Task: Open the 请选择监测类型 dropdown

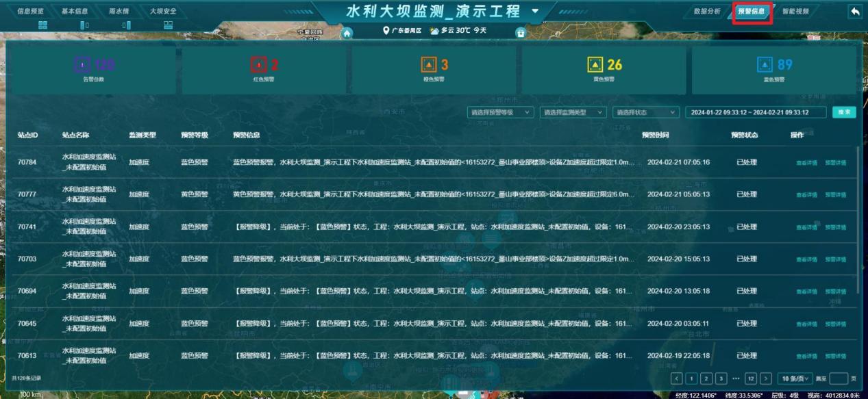Action: (573, 112)
